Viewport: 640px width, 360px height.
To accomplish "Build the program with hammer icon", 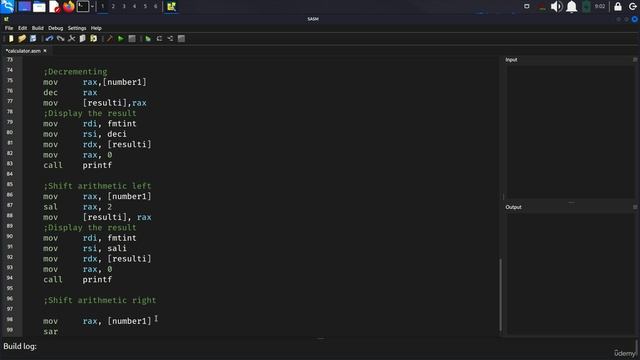I will click(x=109, y=39).
